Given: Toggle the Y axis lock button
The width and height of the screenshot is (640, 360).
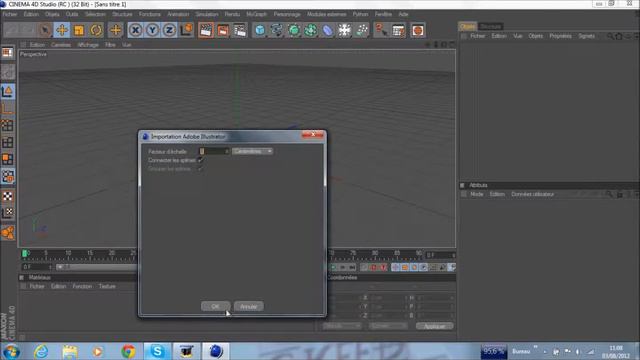Looking at the screenshot, I should [152, 30].
